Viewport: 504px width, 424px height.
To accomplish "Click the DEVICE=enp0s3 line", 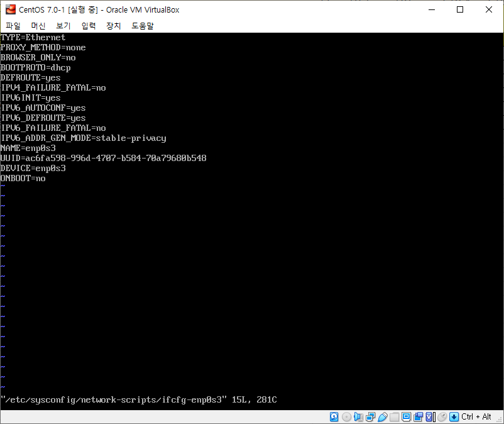I will click(33, 168).
